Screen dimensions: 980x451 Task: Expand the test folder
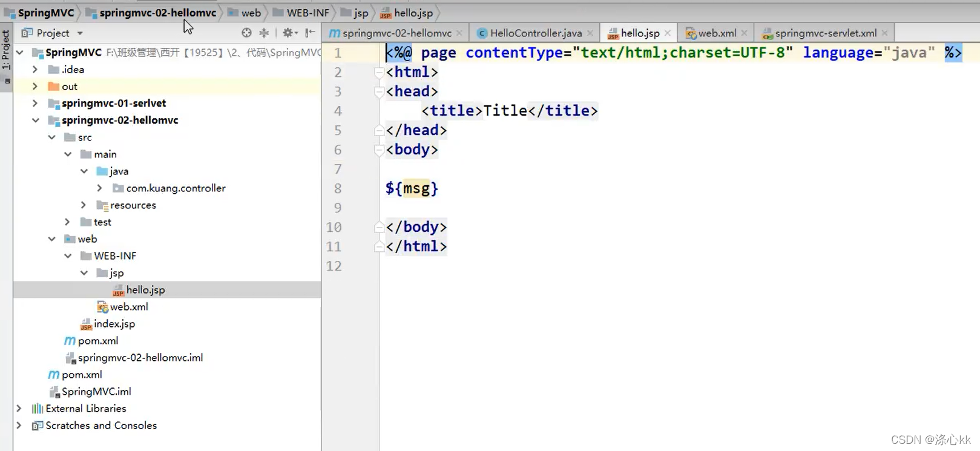(x=67, y=222)
